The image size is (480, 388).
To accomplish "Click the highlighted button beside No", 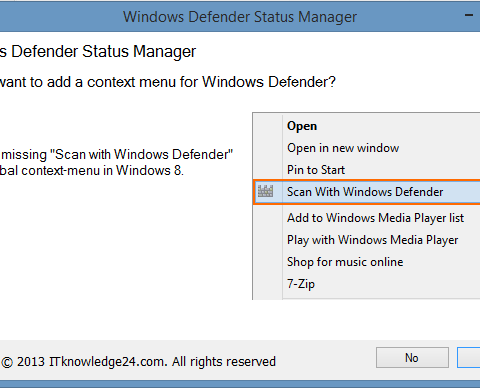I will [x=469, y=358].
